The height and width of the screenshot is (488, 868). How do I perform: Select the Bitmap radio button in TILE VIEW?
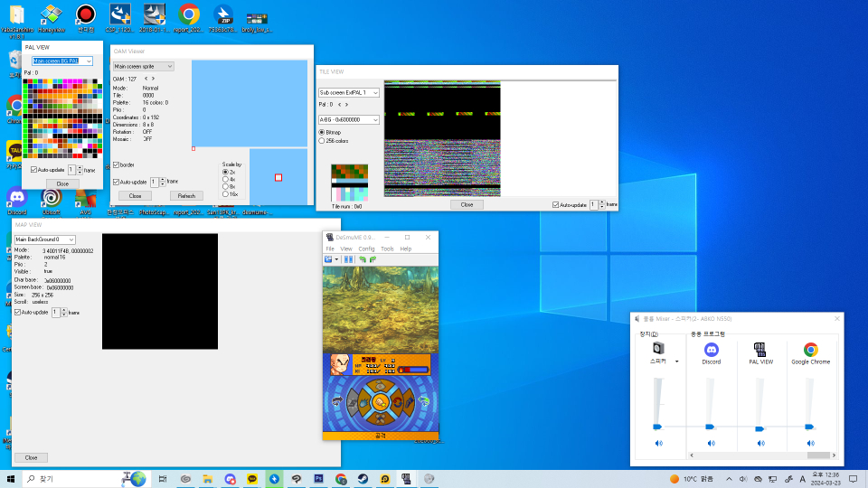[322, 132]
